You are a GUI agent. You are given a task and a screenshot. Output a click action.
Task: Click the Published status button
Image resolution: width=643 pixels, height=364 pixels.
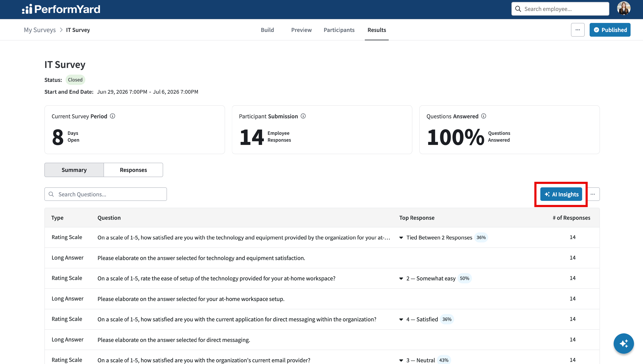click(x=610, y=30)
